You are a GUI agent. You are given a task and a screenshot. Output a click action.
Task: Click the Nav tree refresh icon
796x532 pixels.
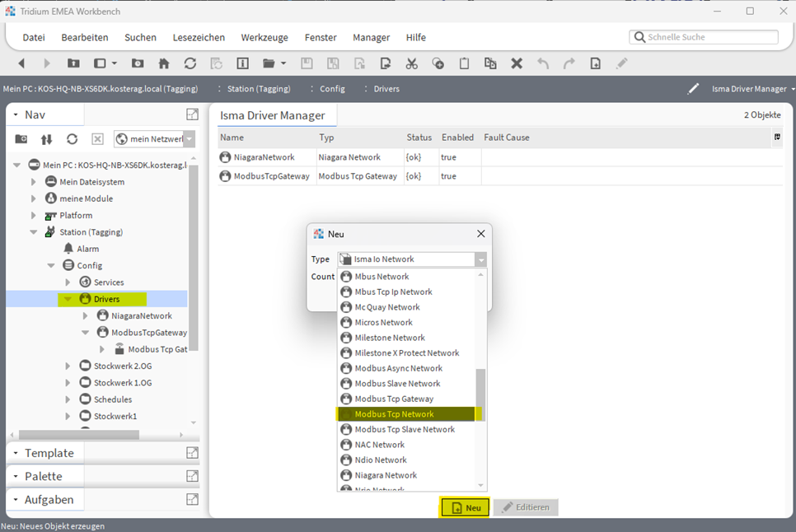click(x=72, y=139)
